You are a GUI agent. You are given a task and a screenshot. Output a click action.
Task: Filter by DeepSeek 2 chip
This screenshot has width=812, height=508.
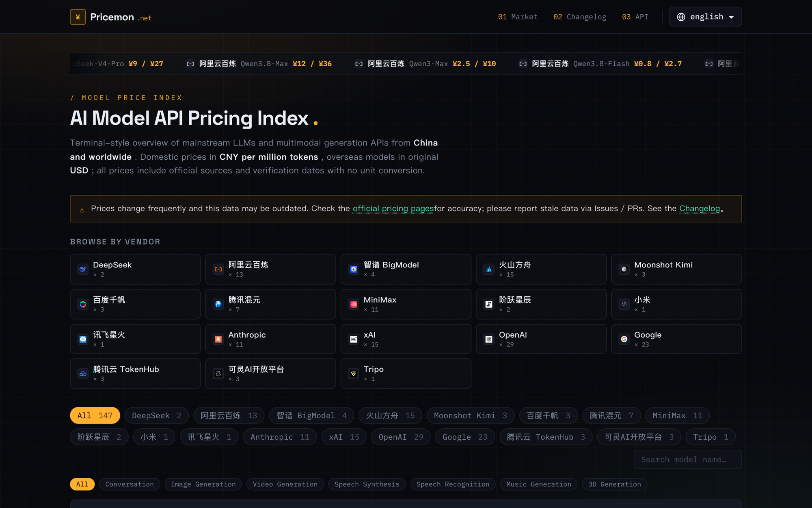pos(157,415)
